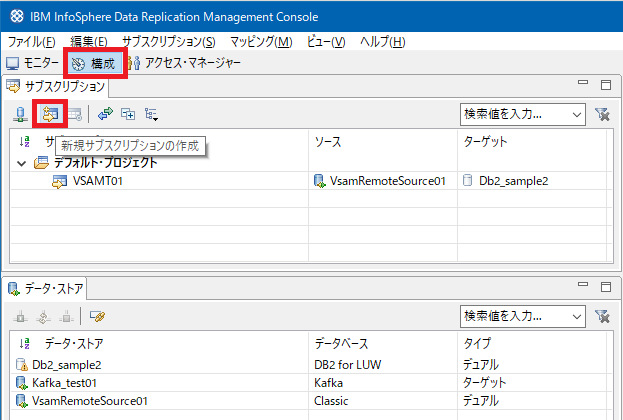Open the Monitor (モニター) perspective
Screen dimensions: 623x420
(x=33, y=63)
